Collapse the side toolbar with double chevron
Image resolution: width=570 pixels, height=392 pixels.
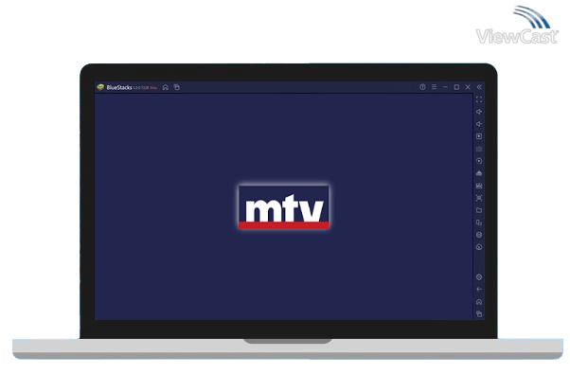pyautogui.click(x=479, y=87)
